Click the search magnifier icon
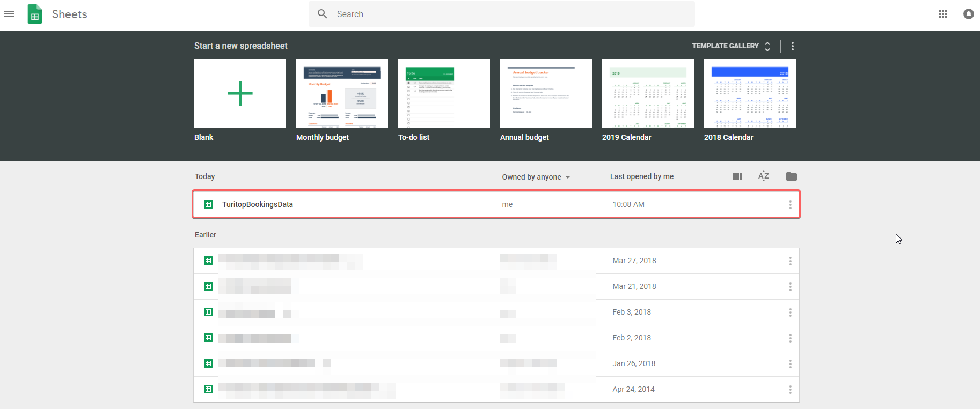The image size is (980, 409). point(322,14)
